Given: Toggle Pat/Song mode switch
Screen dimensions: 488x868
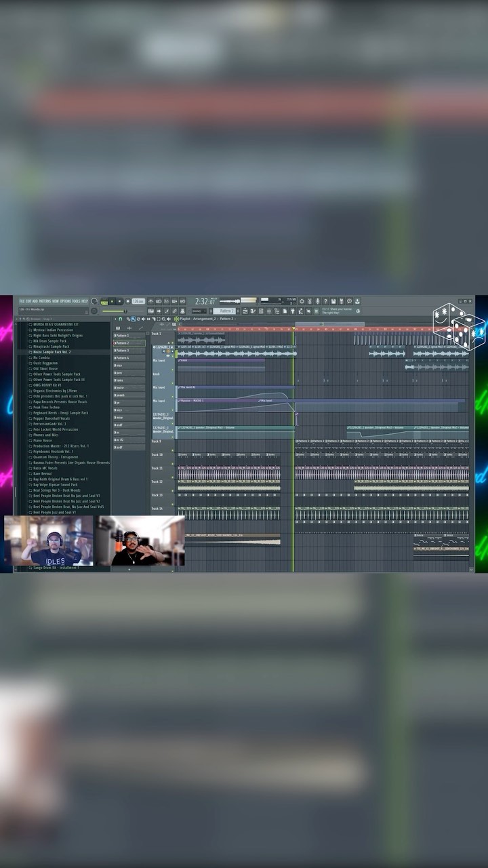Looking at the screenshot, I should 104,301.
